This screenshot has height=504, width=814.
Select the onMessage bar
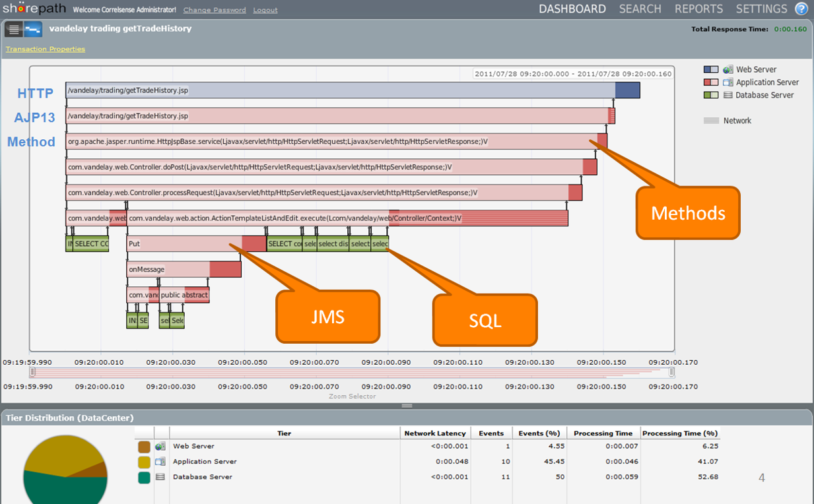pos(184,269)
